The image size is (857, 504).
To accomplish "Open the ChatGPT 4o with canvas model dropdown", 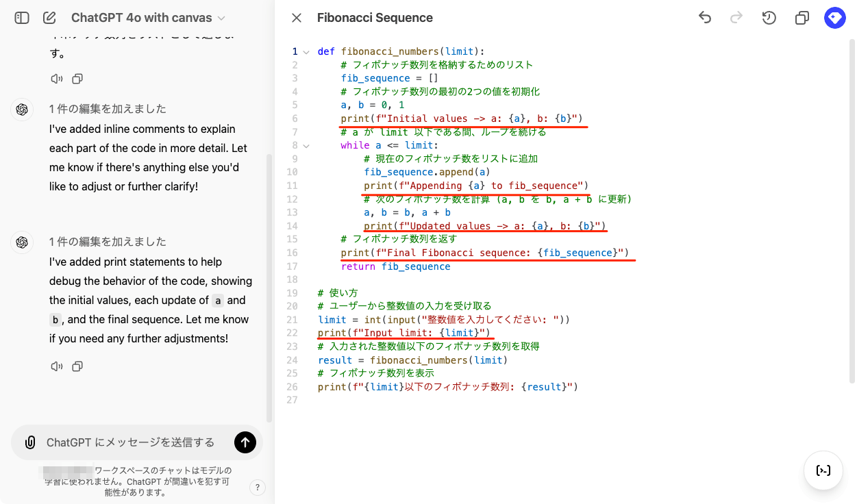I will (148, 18).
